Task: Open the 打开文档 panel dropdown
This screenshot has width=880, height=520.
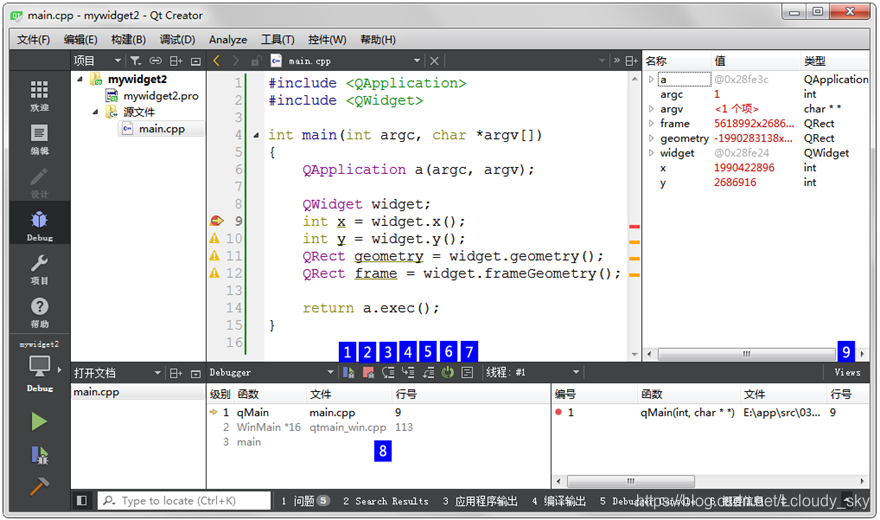Action: coord(157,372)
